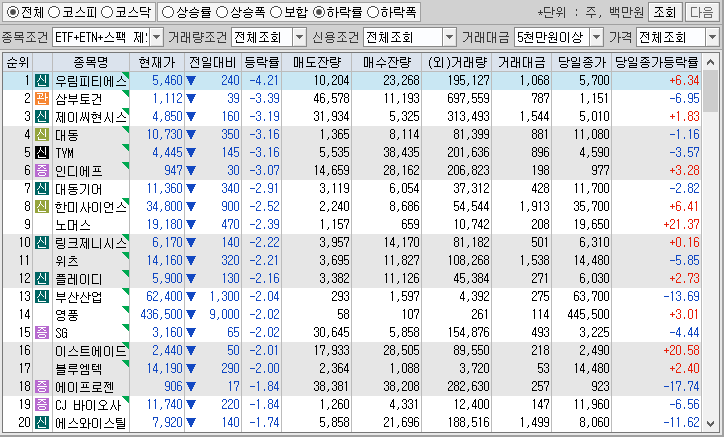Click stock name TYM
This screenshot has width=724, height=437.
pos(65,153)
